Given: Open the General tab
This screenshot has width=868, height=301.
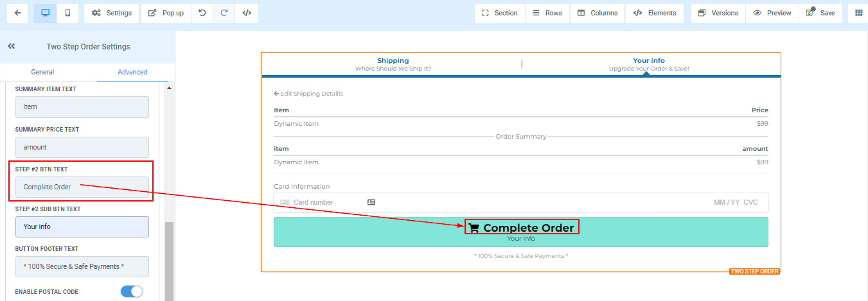Looking at the screenshot, I should (x=42, y=72).
